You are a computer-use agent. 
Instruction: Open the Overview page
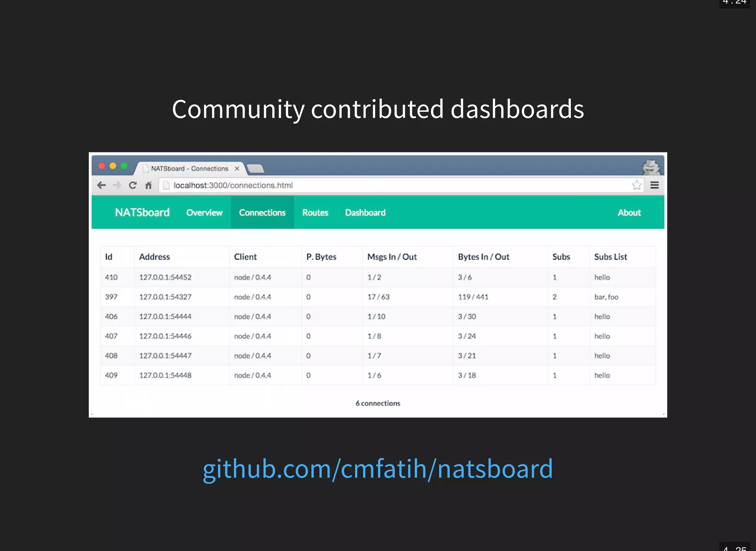tap(204, 212)
